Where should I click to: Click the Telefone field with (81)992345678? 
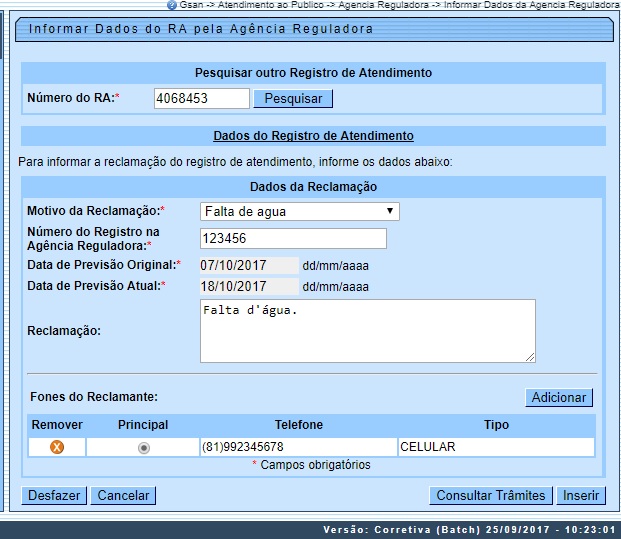click(x=297, y=447)
